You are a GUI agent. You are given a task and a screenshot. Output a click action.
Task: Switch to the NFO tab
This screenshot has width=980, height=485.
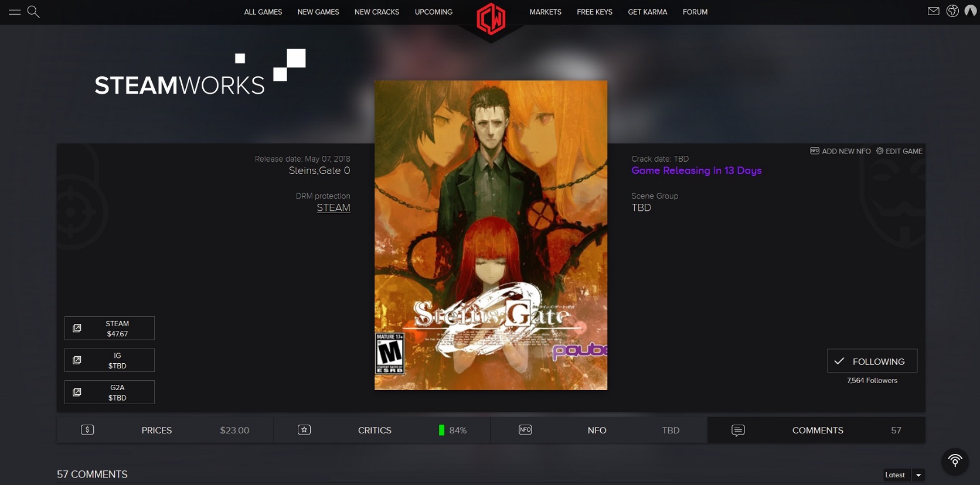599,430
